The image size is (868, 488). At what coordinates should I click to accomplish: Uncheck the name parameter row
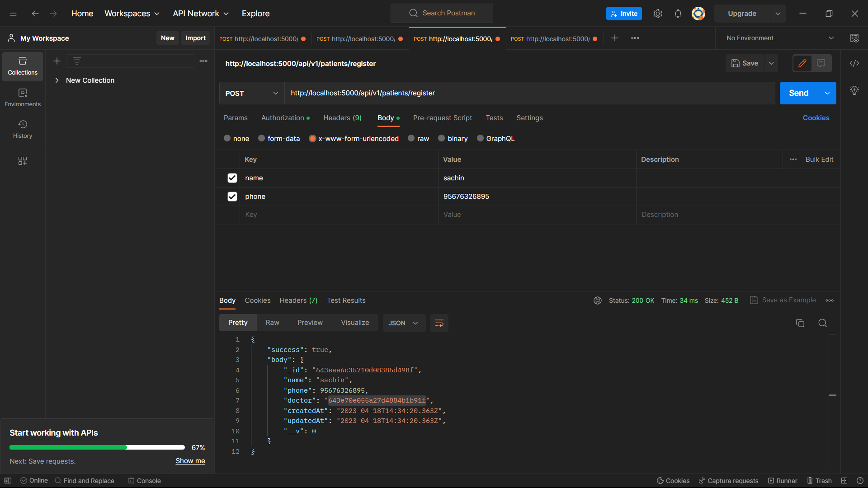coord(232,178)
